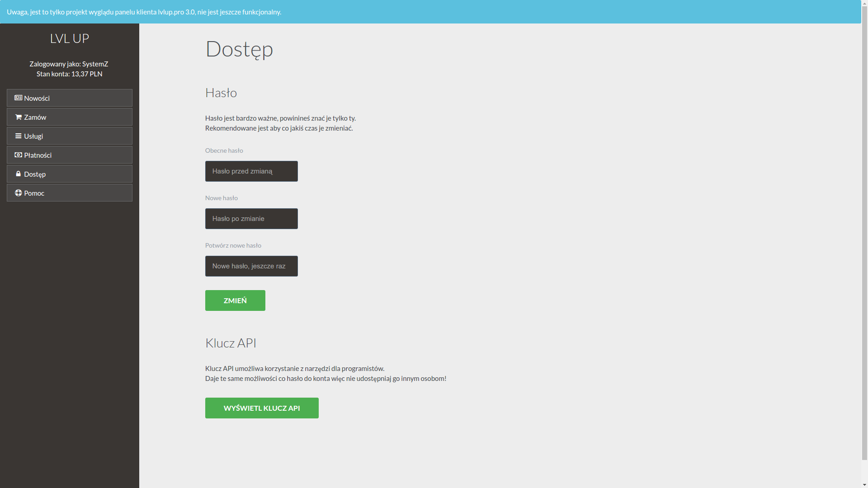Open the Nowości sidebar menu item

[69, 98]
